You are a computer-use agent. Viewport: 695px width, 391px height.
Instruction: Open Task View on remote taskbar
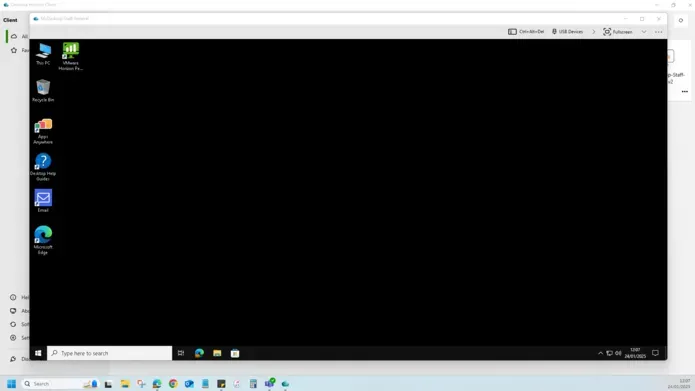click(x=181, y=353)
